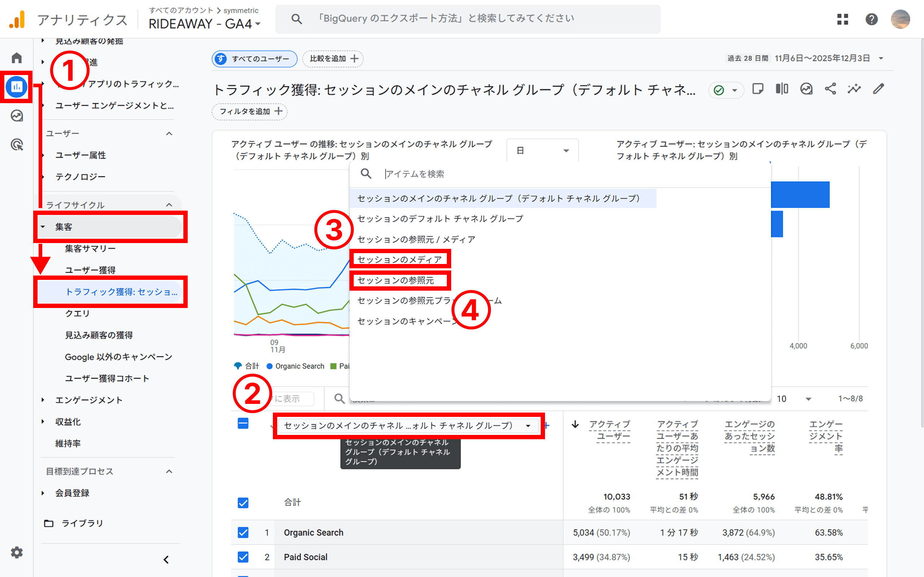Open the 日 time granularity dropdown
The image size is (924, 577).
(542, 150)
